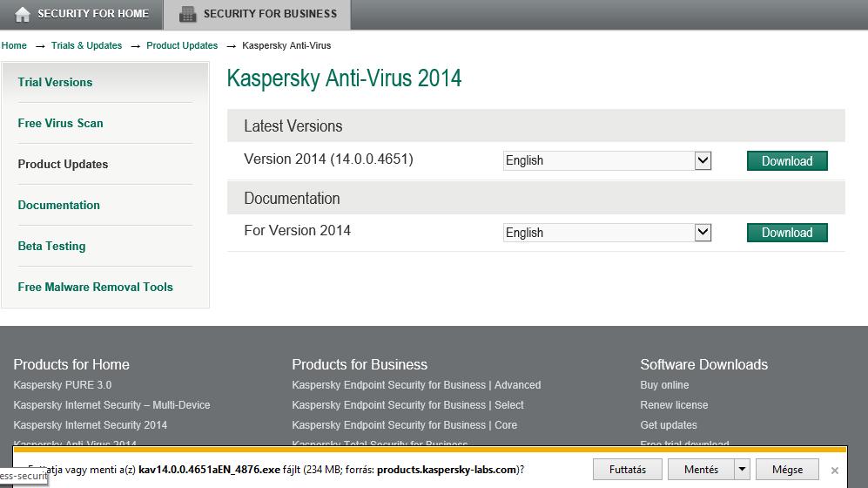Screen dimensions: 868x488
Task: Select Trial Versions in the sidebar
Action: (55, 82)
